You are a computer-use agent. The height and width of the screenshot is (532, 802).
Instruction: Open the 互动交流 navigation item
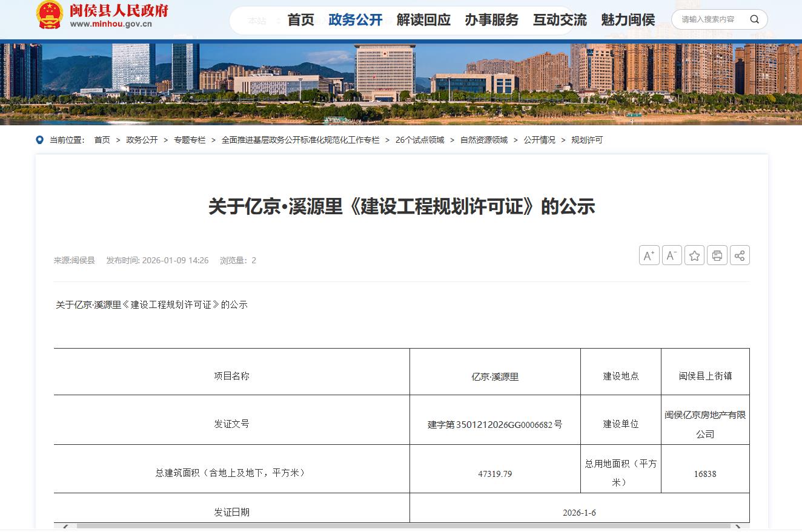[560, 20]
